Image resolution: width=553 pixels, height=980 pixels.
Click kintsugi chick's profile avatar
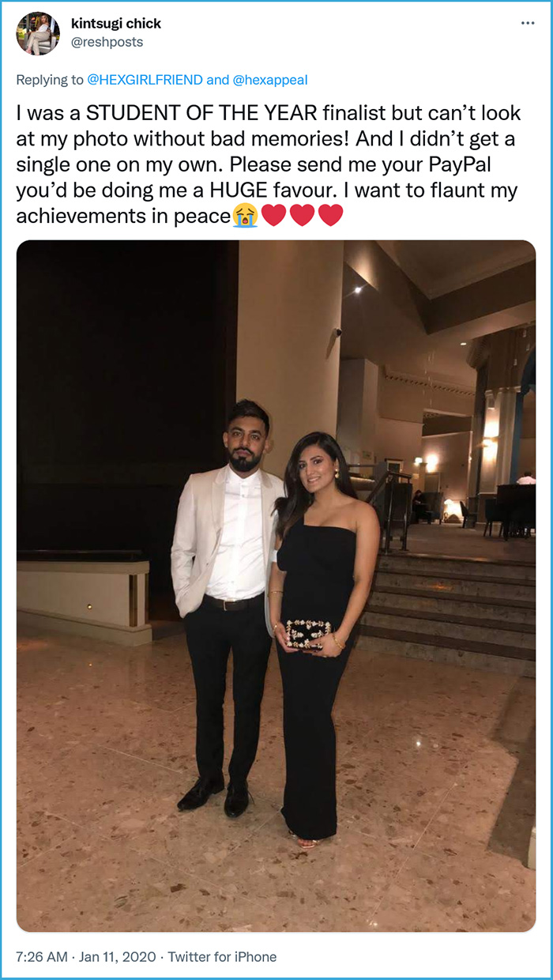click(x=38, y=33)
